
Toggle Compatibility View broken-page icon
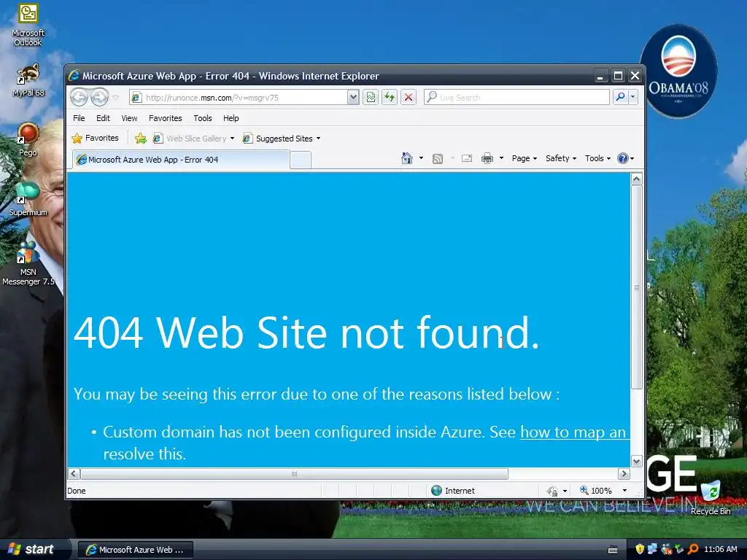tap(371, 98)
